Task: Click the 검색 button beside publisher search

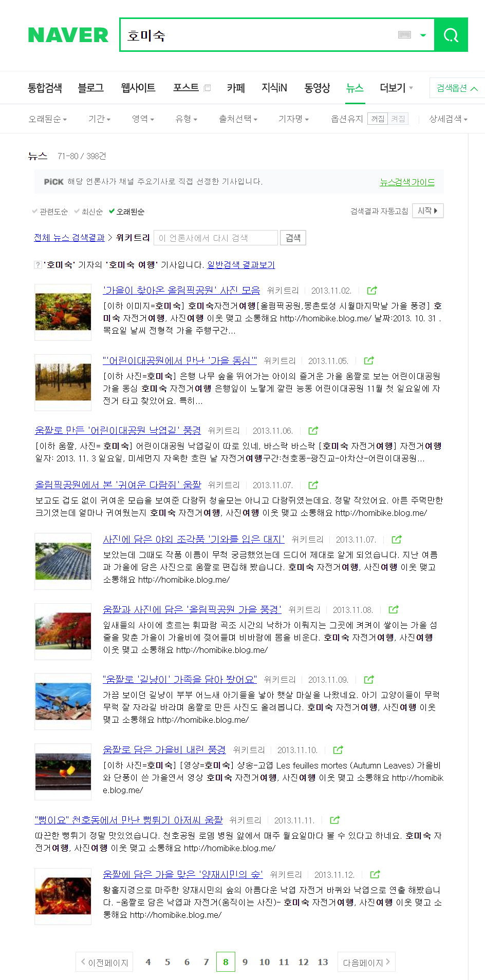Action: [293, 238]
